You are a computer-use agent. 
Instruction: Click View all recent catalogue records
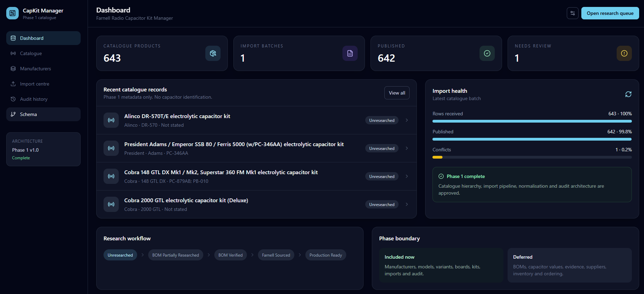tap(397, 93)
